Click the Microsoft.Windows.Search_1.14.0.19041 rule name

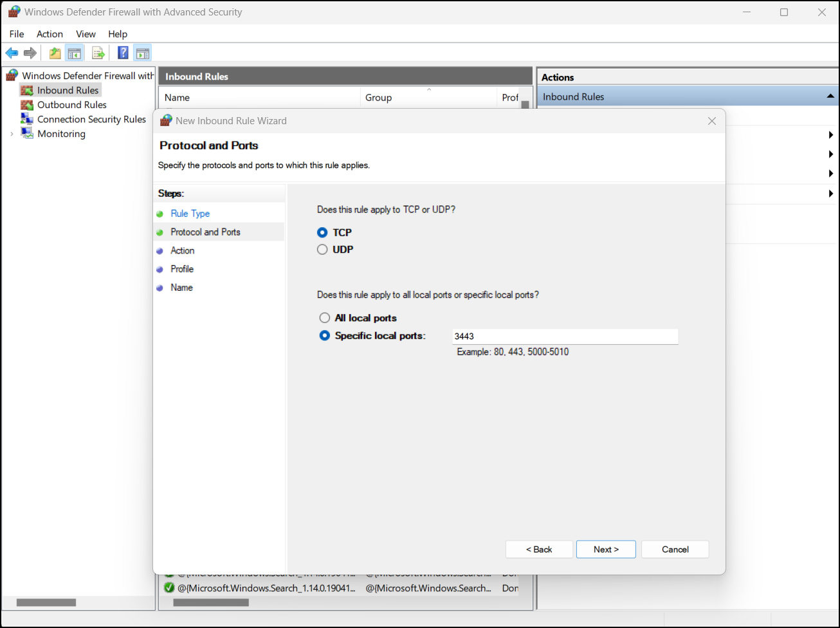coord(266,588)
